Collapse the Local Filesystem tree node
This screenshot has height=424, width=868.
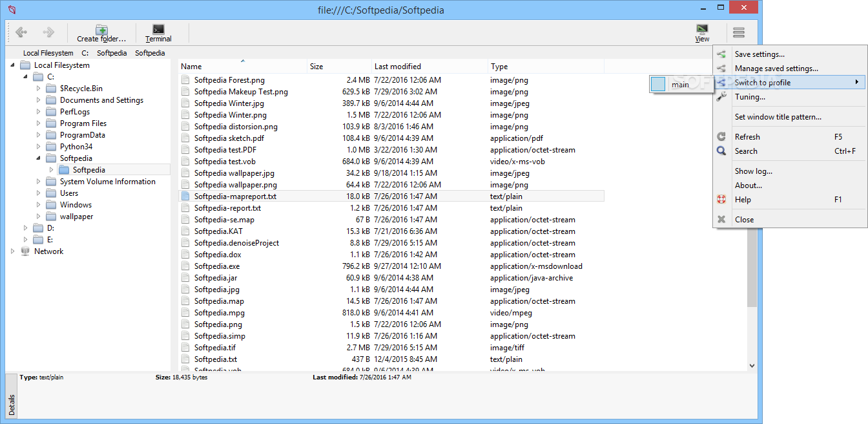pyautogui.click(x=12, y=65)
